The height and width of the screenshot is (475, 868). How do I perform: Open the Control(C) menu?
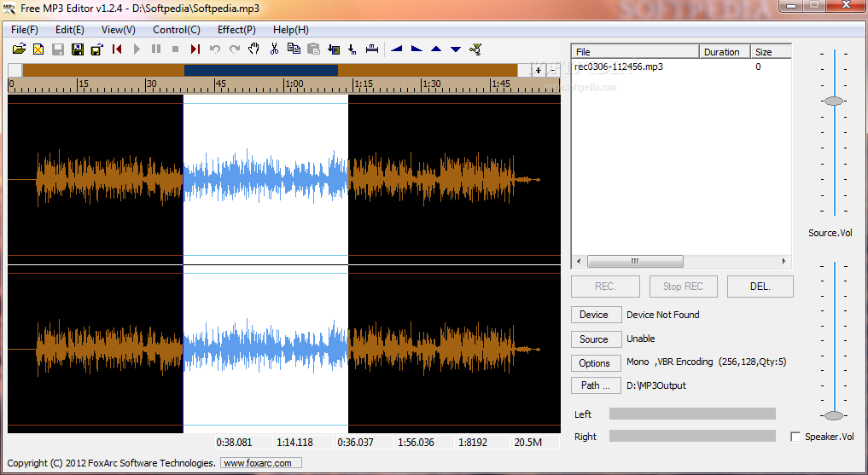tap(177, 30)
